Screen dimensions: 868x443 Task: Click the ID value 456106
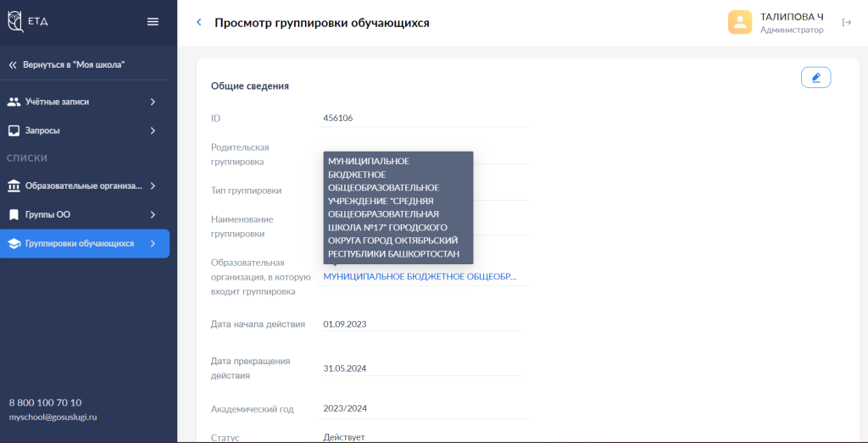click(x=338, y=117)
